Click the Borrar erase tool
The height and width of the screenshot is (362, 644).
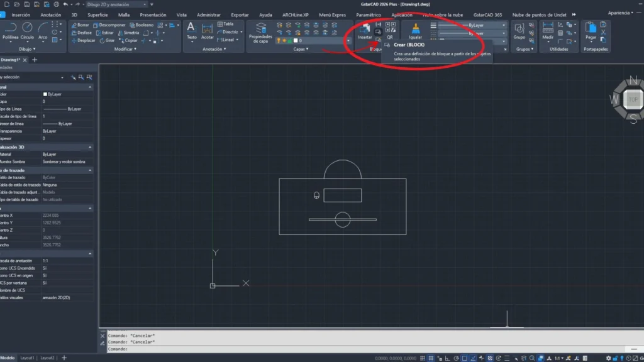tap(80, 25)
